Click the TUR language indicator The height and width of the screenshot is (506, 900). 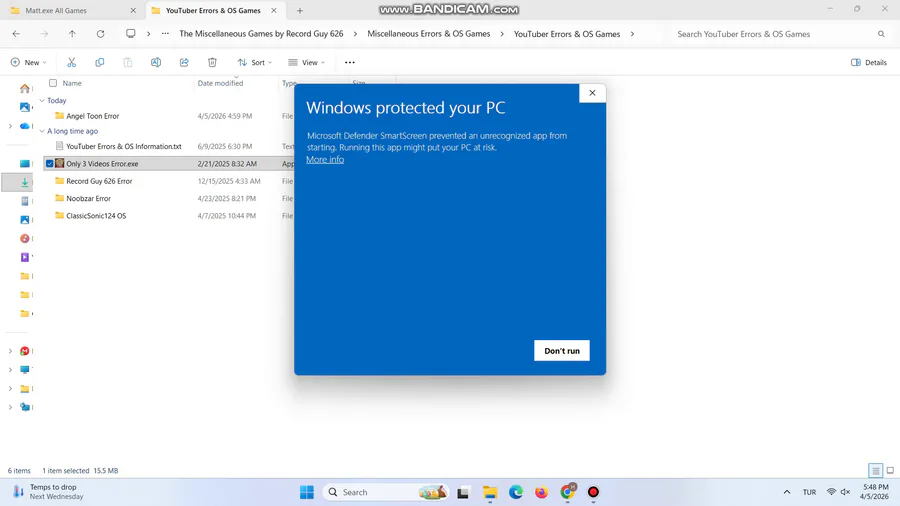click(x=809, y=492)
